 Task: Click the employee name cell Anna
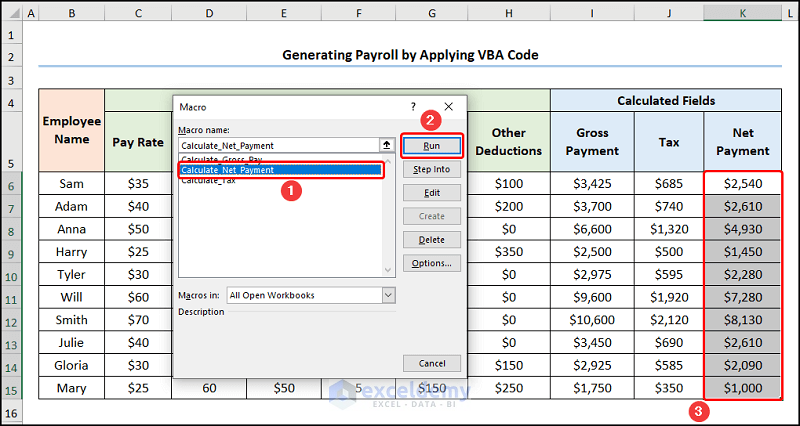pyautogui.click(x=71, y=229)
